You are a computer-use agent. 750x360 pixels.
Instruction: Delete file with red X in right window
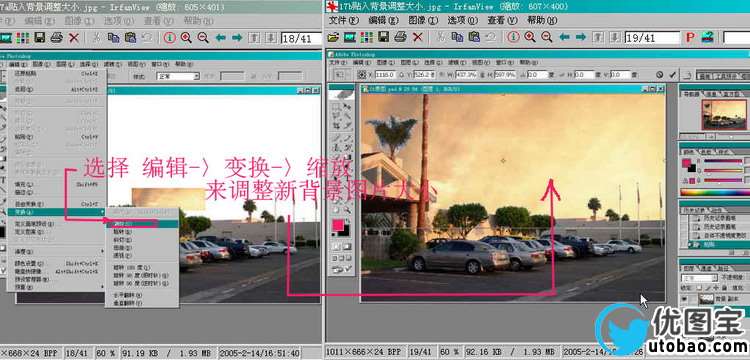point(418,37)
